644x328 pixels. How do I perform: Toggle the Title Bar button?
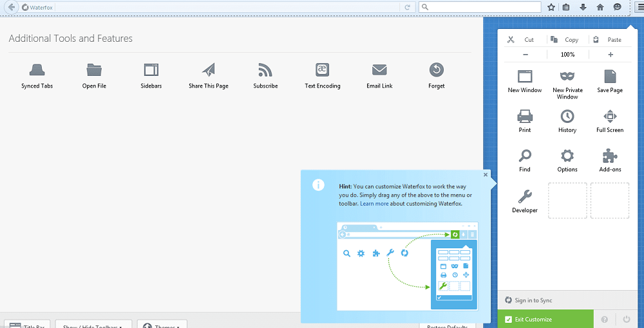tap(26, 325)
